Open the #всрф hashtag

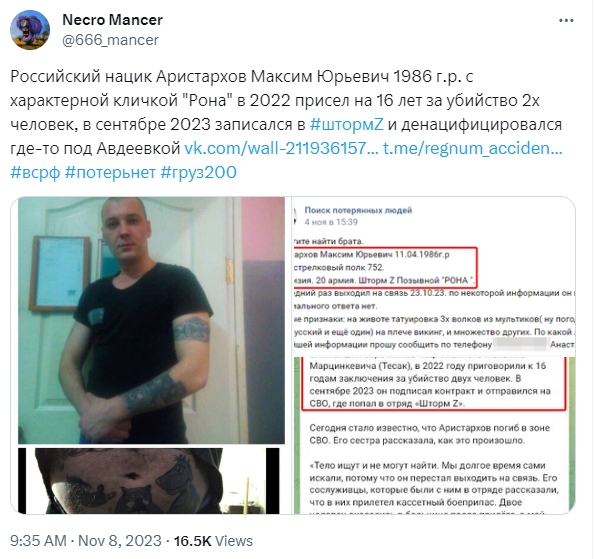click(35, 172)
